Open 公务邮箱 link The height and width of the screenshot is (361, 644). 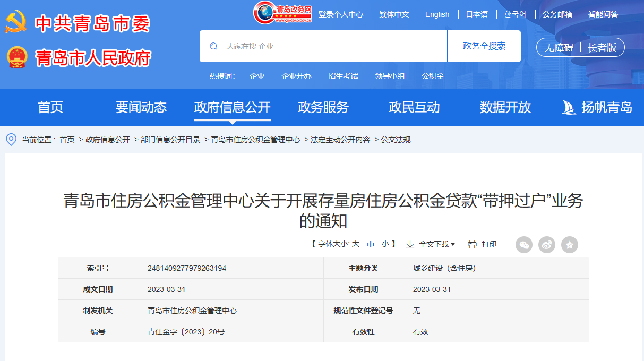point(557,14)
